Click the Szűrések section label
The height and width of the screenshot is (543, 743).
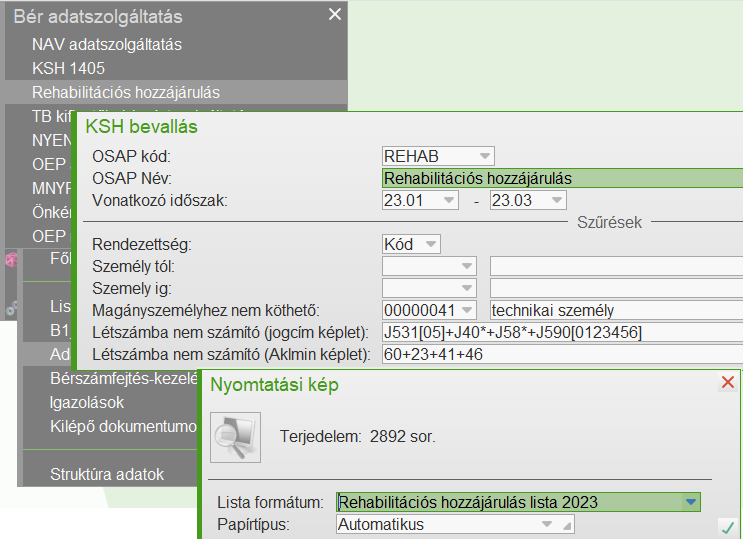pos(609,222)
